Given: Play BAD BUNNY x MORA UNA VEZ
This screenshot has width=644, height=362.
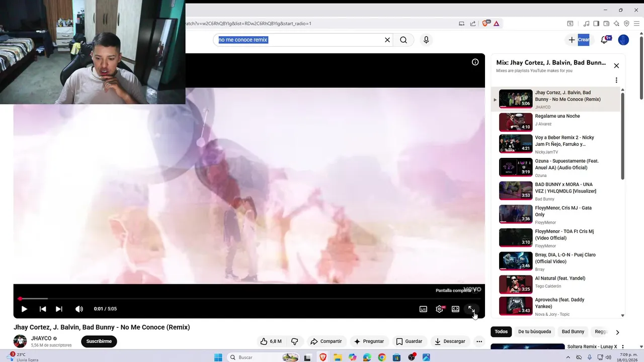Looking at the screenshot, I should point(555,191).
